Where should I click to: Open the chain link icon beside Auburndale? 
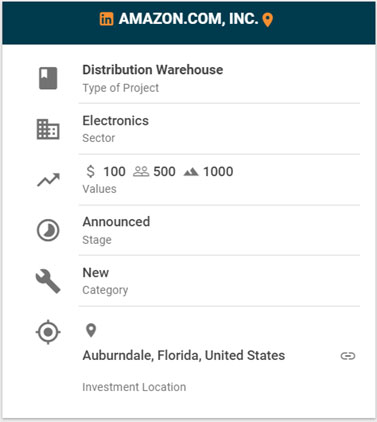pos(348,356)
